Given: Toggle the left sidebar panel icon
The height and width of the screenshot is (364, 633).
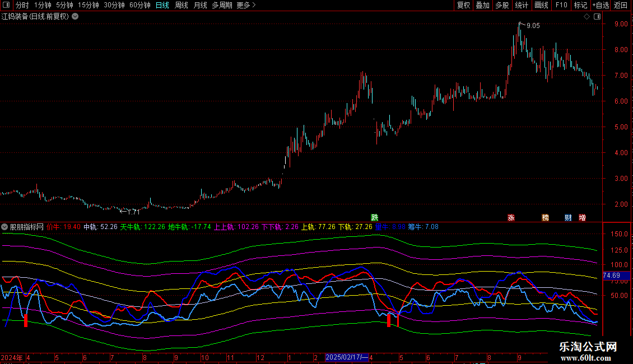Looking at the screenshot, I should (x=5, y=5).
